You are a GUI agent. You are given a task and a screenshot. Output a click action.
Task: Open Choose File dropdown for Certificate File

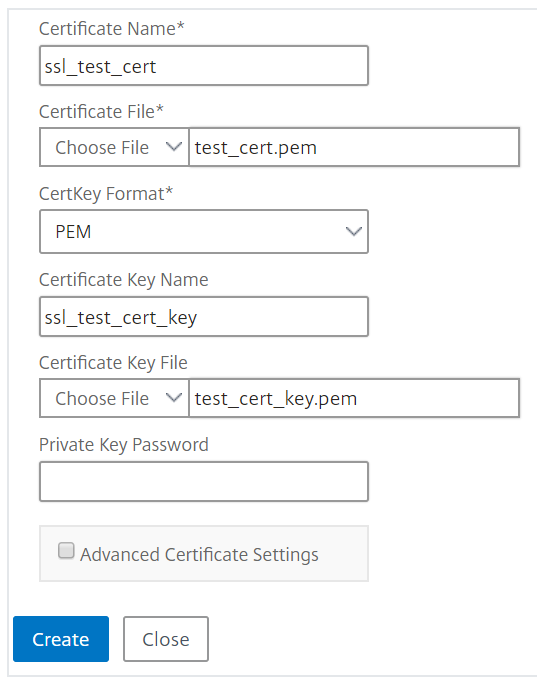tap(114, 147)
